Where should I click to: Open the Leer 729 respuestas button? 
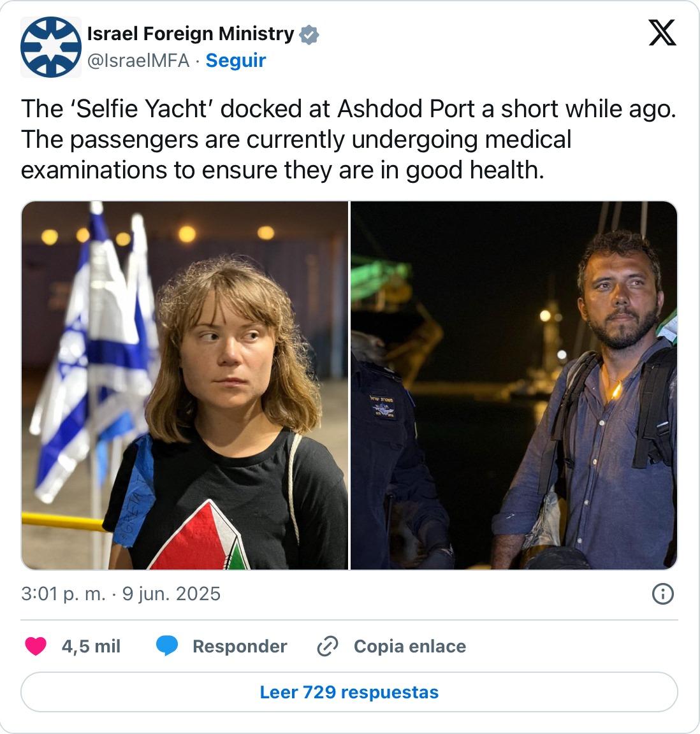click(349, 692)
